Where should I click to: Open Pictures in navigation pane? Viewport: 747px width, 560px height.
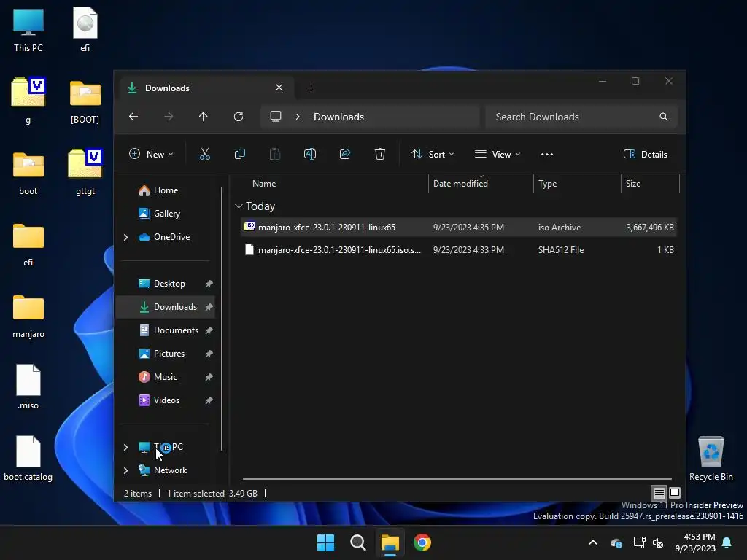(x=165, y=354)
